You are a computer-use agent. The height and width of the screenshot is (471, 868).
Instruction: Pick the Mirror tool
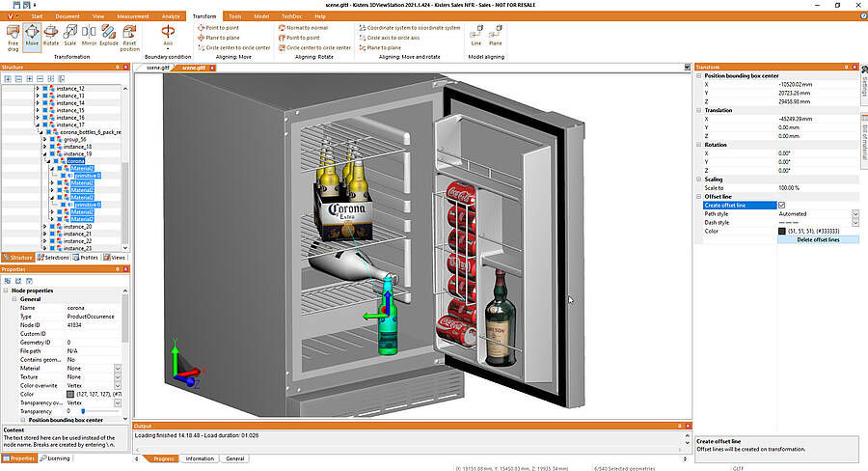[x=89, y=36]
